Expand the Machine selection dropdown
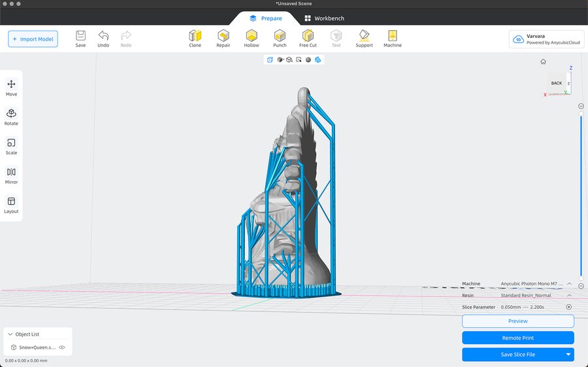 point(569,284)
